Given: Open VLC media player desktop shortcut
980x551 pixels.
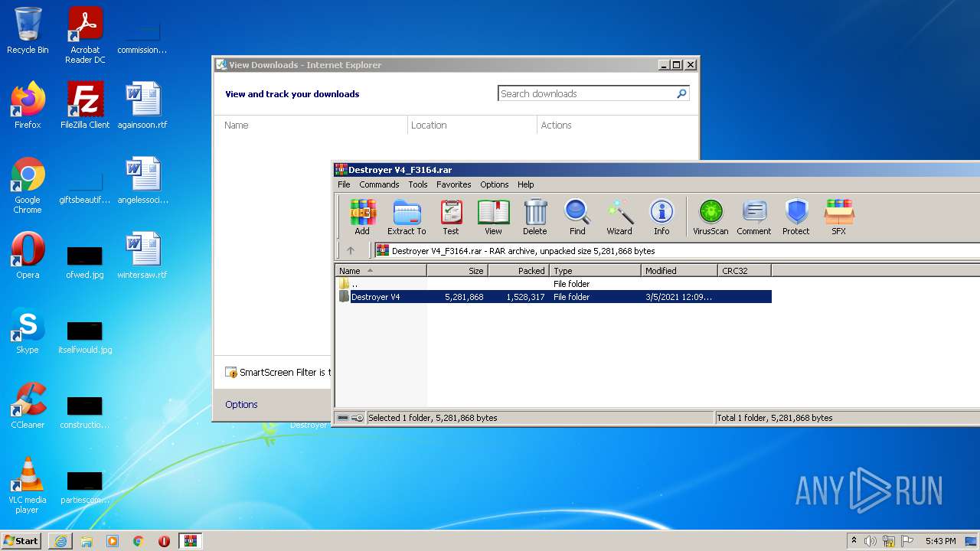Looking at the screenshot, I should (28, 485).
